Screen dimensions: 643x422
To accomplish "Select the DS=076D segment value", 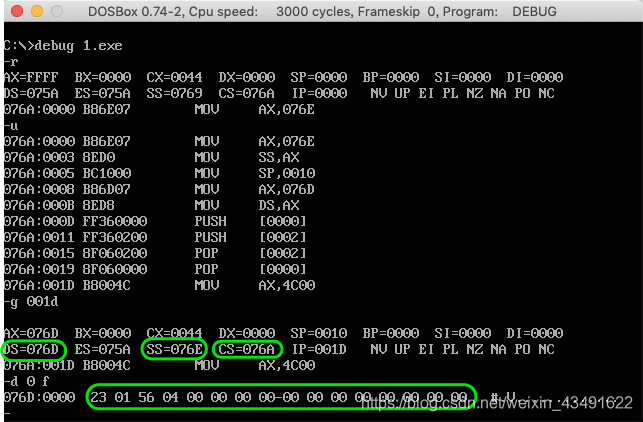I will [x=31, y=349].
